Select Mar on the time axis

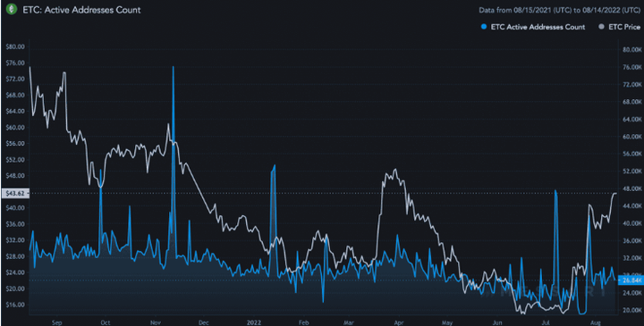point(348,322)
